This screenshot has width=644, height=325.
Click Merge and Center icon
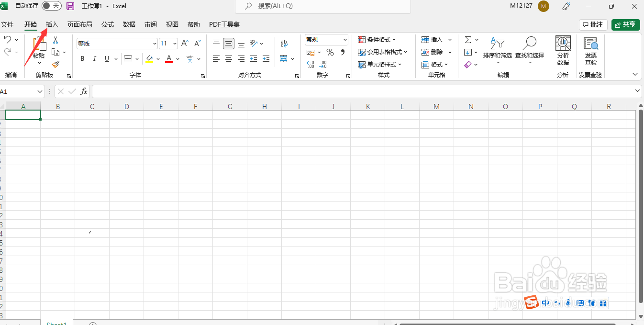pos(284,59)
